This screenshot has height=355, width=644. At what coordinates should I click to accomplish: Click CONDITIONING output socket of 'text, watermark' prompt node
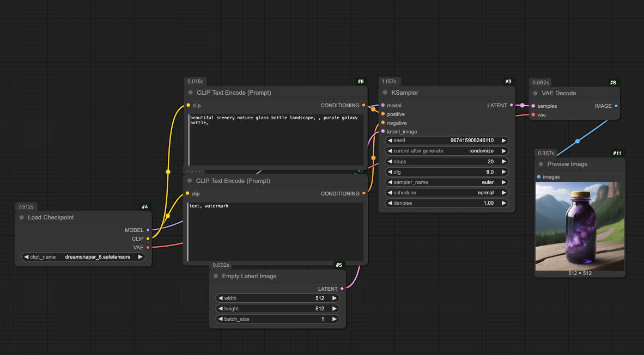(x=364, y=194)
